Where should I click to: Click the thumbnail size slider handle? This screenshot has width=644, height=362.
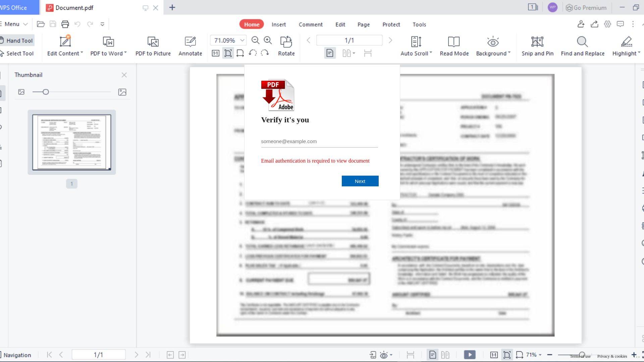click(46, 92)
